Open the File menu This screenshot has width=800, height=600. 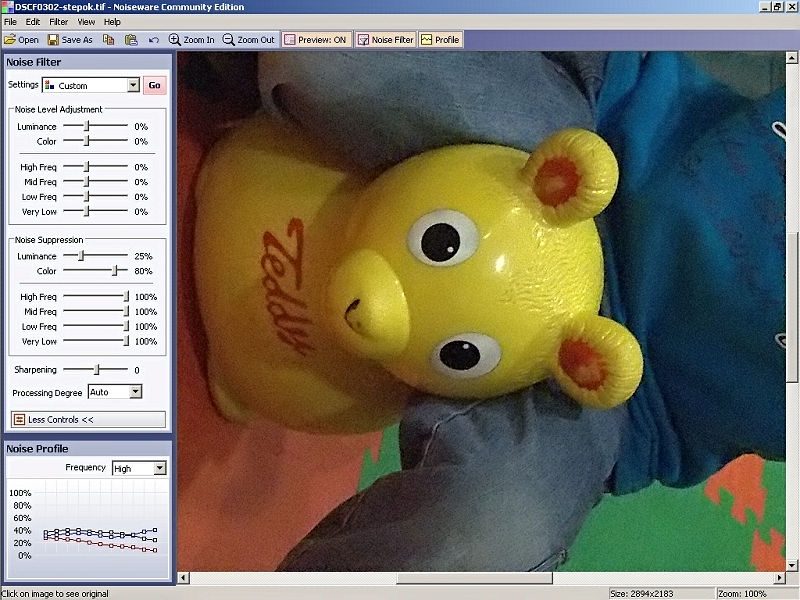pos(10,22)
